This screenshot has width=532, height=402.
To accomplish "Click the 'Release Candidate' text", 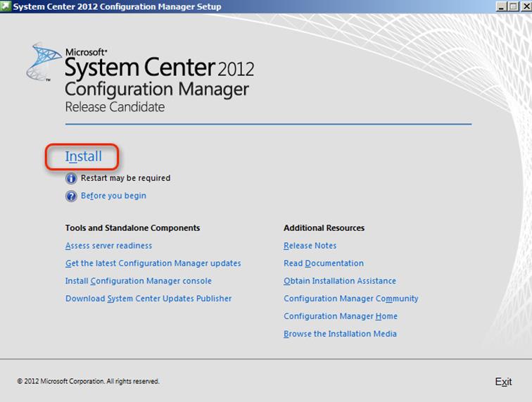I will click(115, 107).
